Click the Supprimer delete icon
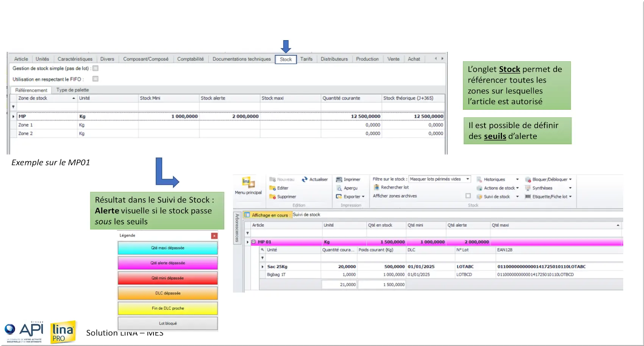The width and height of the screenshot is (644, 346). (x=272, y=197)
